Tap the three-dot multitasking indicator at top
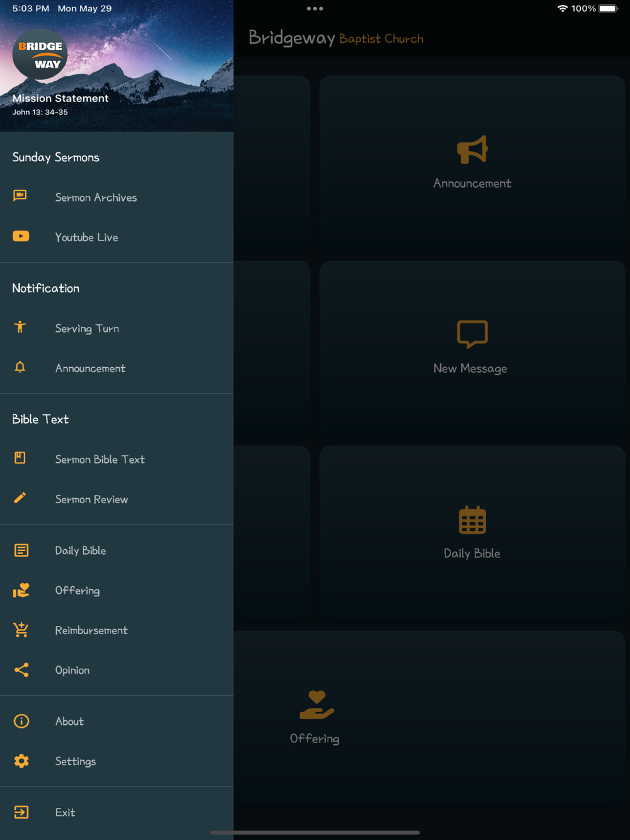 [315, 9]
